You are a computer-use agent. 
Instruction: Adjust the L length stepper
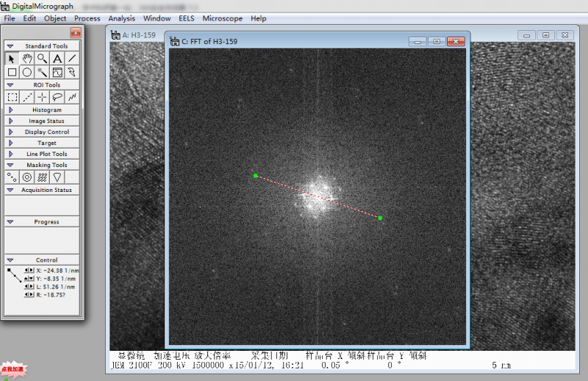coord(29,286)
